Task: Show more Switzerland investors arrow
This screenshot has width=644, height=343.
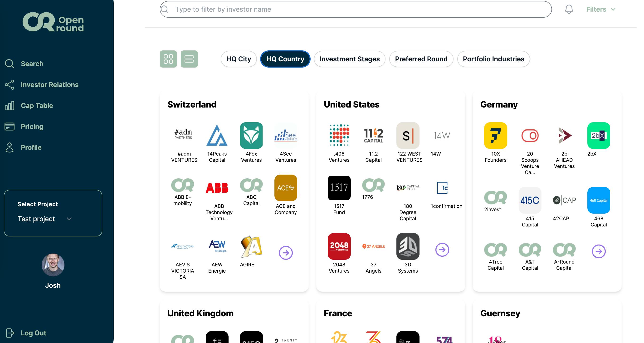Action: (x=286, y=253)
